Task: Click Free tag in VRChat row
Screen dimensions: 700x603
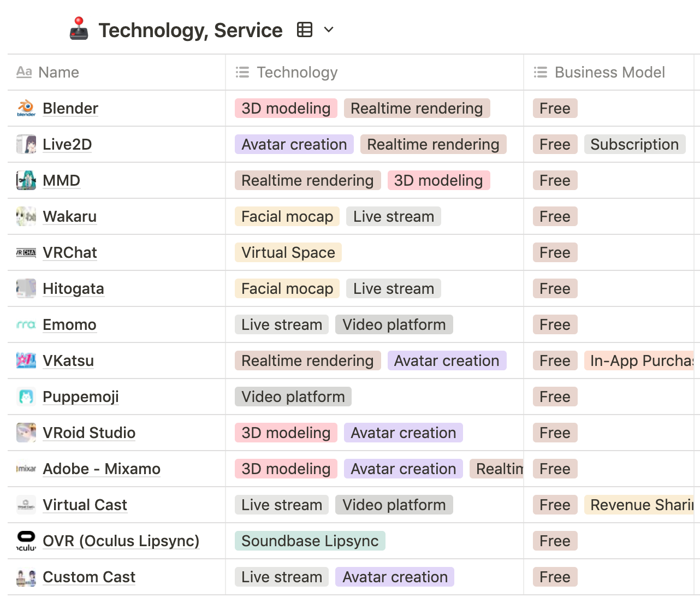Action: [x=555, y=252]
